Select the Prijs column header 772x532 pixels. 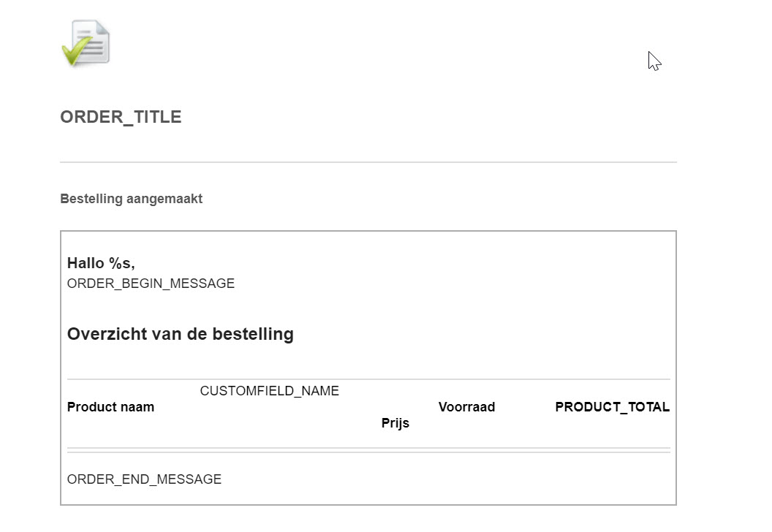pyautogui.click(x=396, y=423)
